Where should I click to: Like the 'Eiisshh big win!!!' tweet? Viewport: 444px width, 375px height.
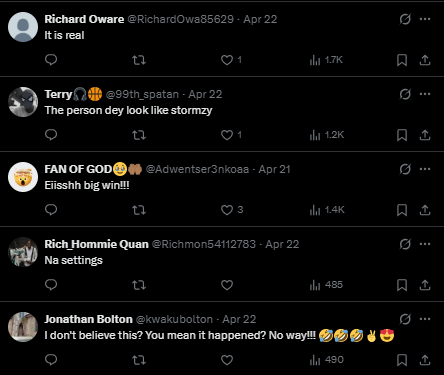(227, 210)
